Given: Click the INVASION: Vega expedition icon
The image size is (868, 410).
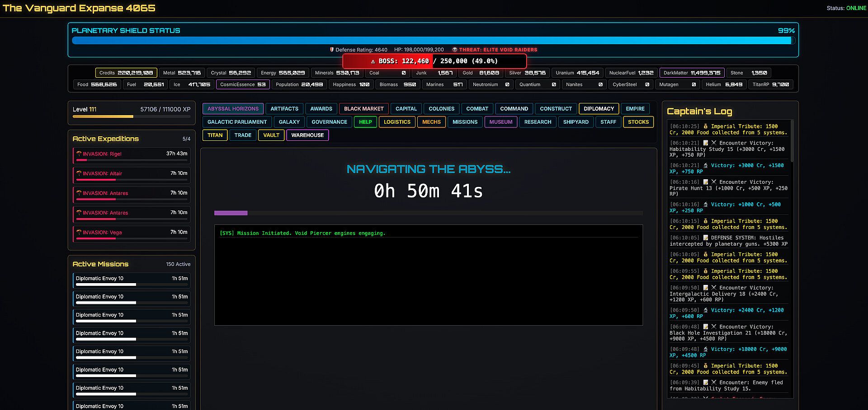Looking at the screenshot, I should (x=79, y=233).
